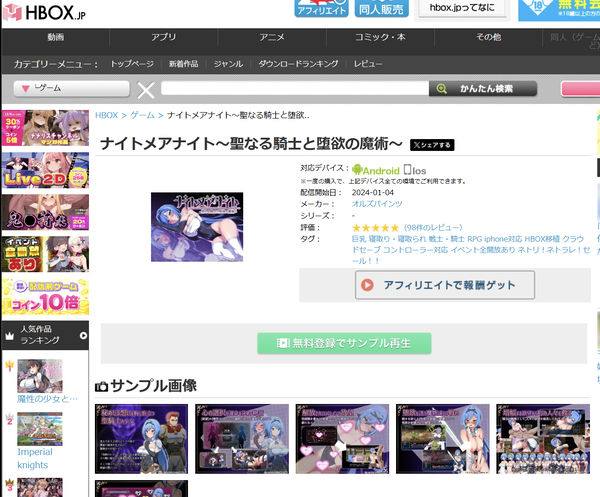Click HBOX breadcrumb link

[106, 115]
